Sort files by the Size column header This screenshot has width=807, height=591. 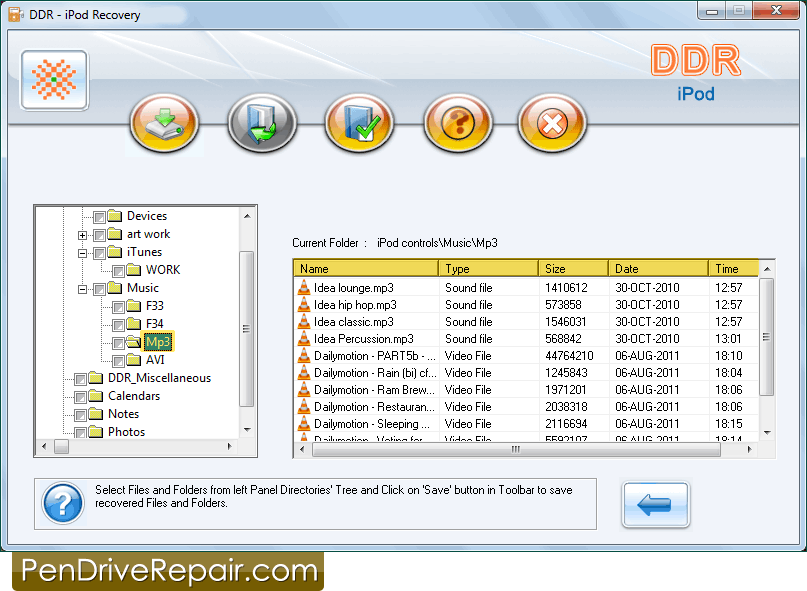(x=574, y=269)
